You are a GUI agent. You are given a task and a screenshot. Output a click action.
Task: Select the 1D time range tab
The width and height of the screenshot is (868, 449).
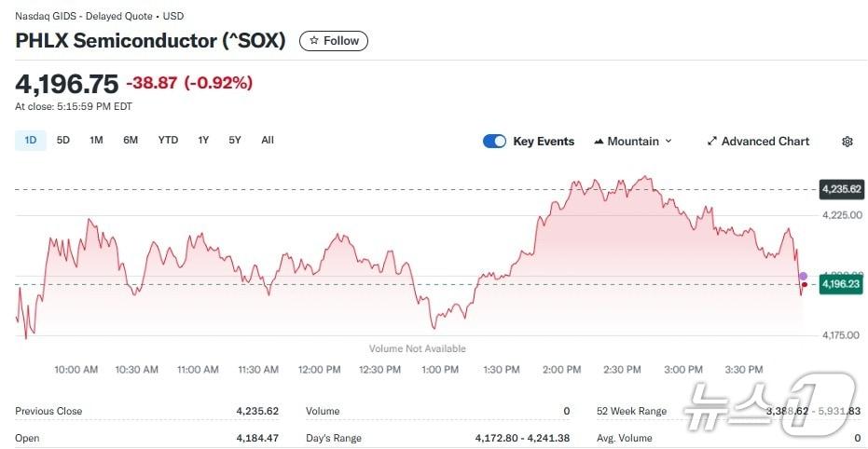30,141
